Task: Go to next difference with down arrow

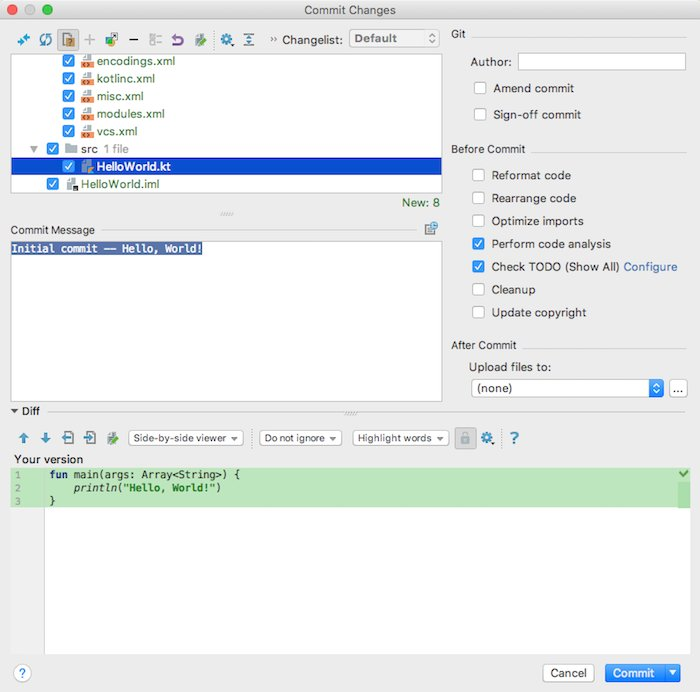Action: pyautogui.click(x=46, y=438)
